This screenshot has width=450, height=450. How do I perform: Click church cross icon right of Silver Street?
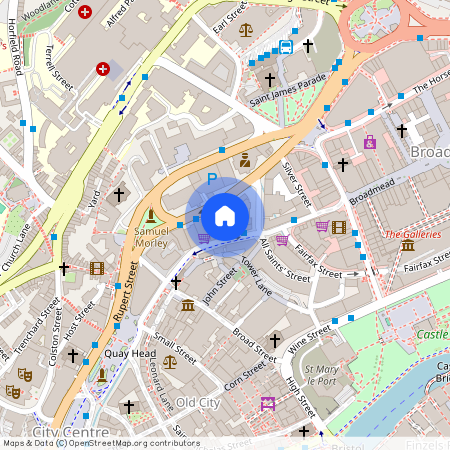(343, 165)
